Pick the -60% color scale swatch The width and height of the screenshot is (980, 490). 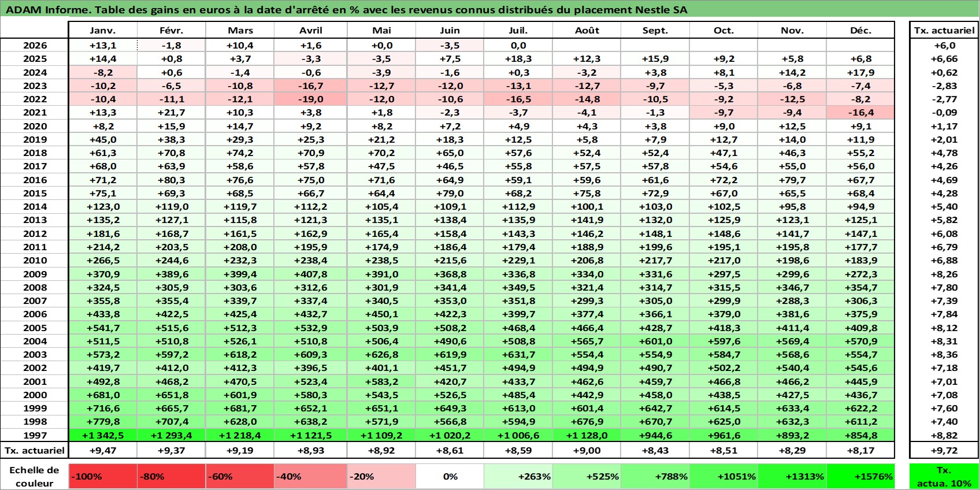coord(240,476)
